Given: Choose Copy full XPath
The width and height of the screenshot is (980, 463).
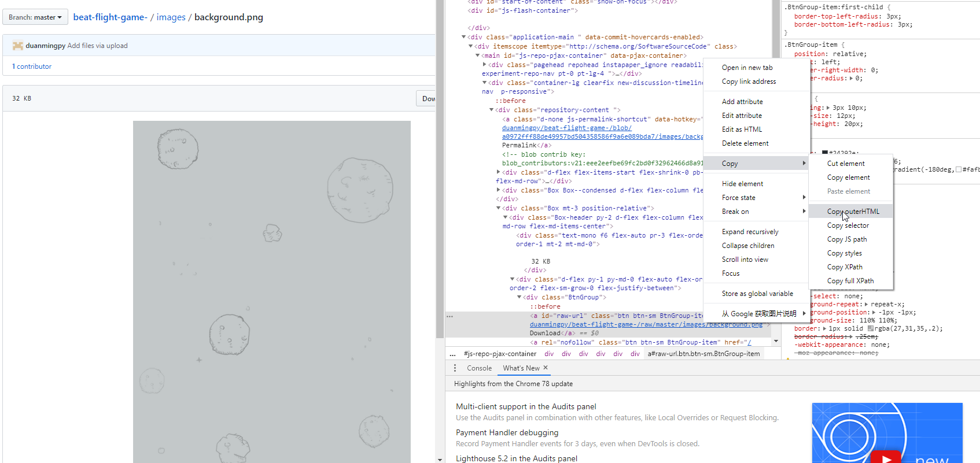Looking at the screenshot, I should (850, 281).
